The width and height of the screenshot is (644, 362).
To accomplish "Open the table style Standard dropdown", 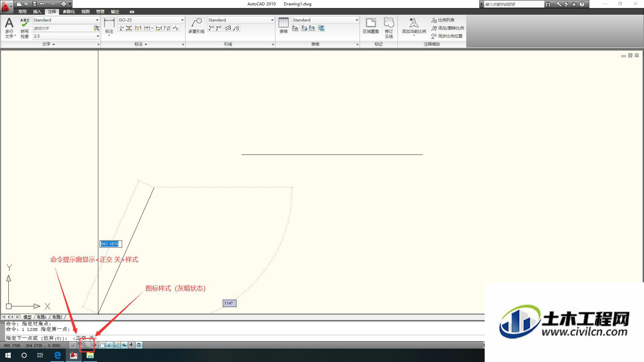I will [x=357, y=20].
